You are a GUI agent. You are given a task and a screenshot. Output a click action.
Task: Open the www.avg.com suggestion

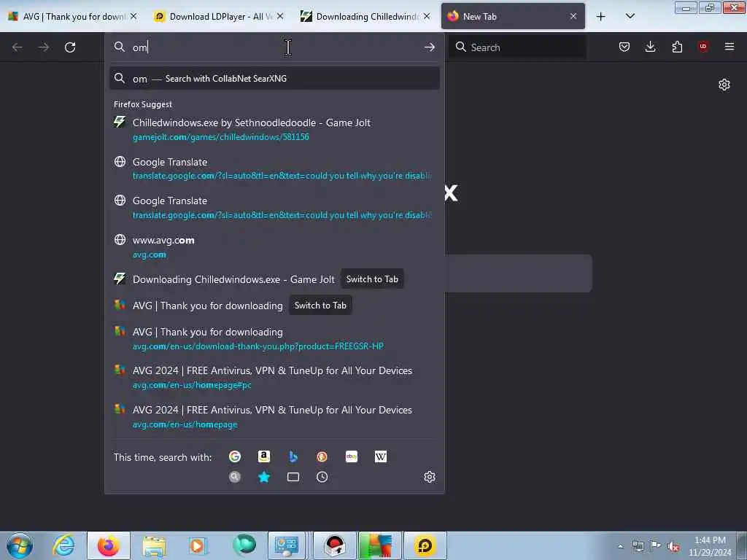274,246
